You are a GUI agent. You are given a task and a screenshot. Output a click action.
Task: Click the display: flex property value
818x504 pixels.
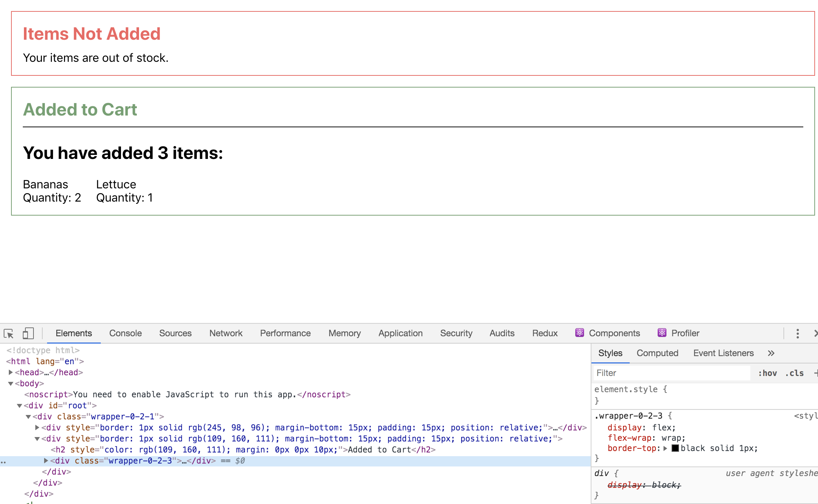(x=664, y=427)
